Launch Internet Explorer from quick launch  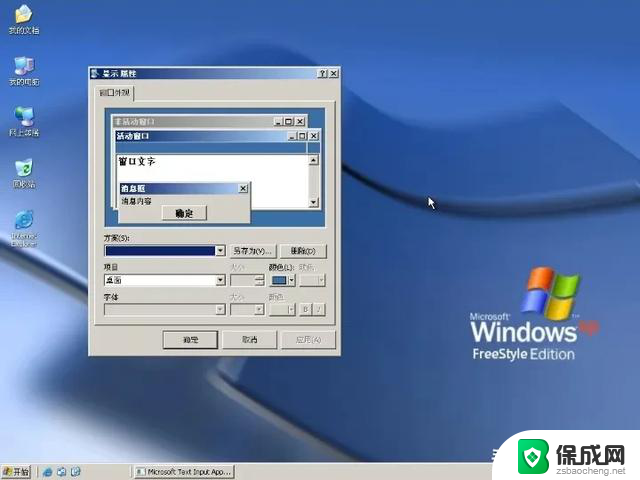click(x=47, y=472)
